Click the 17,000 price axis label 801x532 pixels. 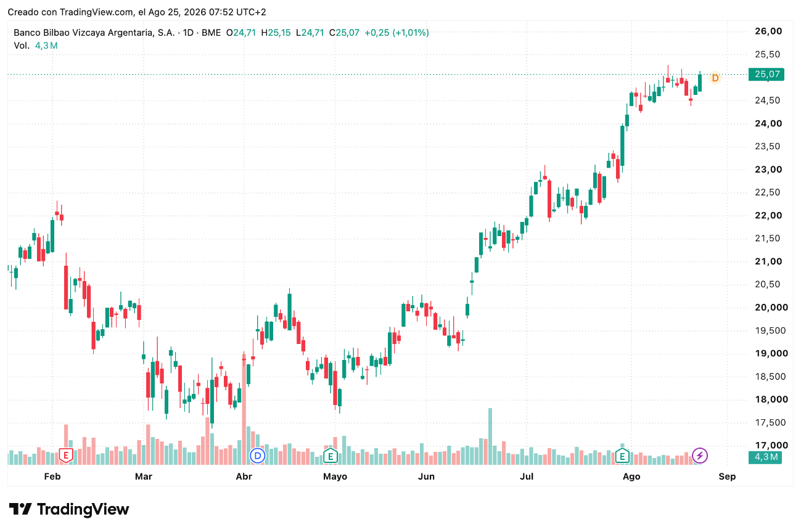coord(771,445)
